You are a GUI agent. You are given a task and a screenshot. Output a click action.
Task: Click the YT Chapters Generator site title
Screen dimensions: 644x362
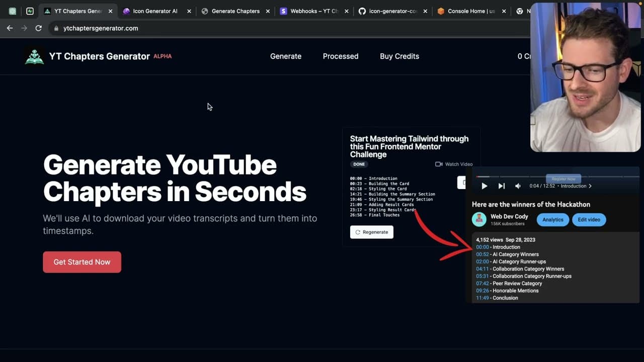pos(100,56)
